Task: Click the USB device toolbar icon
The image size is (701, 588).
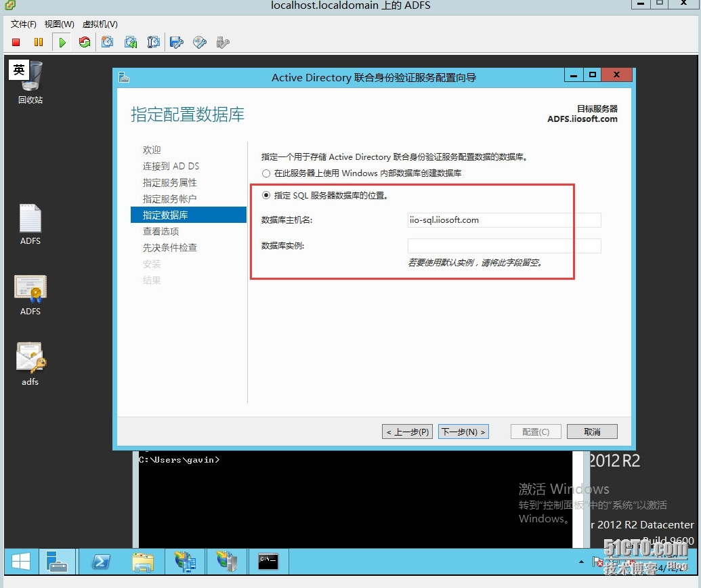Action: (223, 43)
